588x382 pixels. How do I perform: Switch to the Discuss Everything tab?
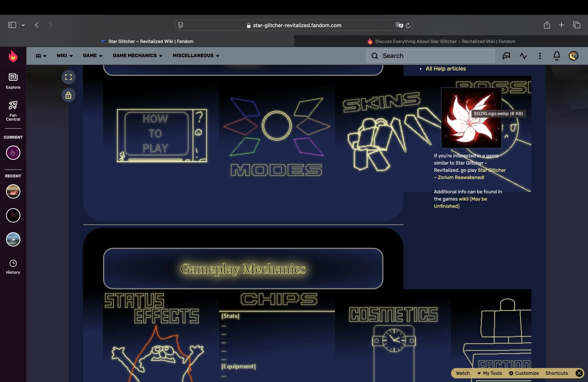click(441, 41)
